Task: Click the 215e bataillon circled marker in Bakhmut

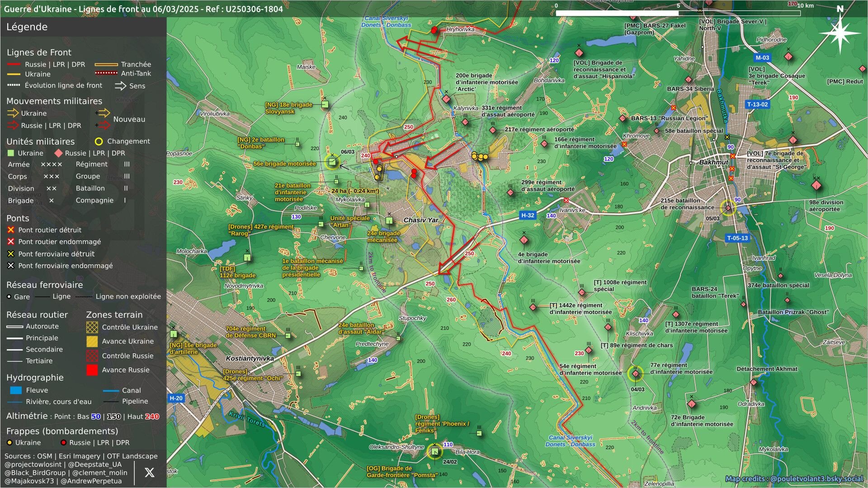Action: [728, 208]
